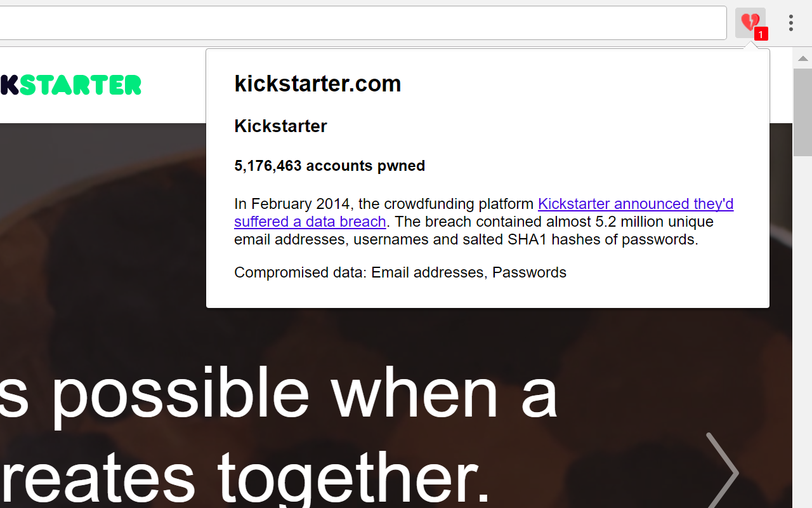Click the Kickstarter logo in the header
The width and height of the screenshot is (812, 508).
click(x=70, y=84)
